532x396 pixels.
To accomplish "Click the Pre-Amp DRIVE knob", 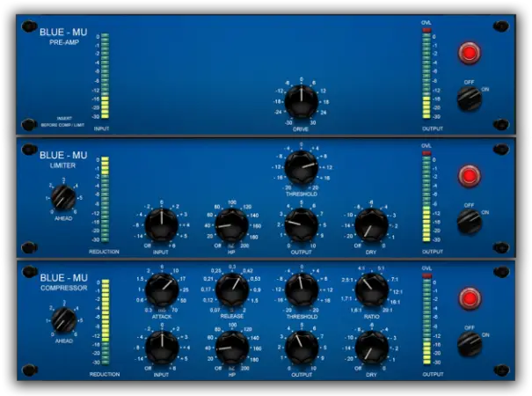I will tap(301, 103).
